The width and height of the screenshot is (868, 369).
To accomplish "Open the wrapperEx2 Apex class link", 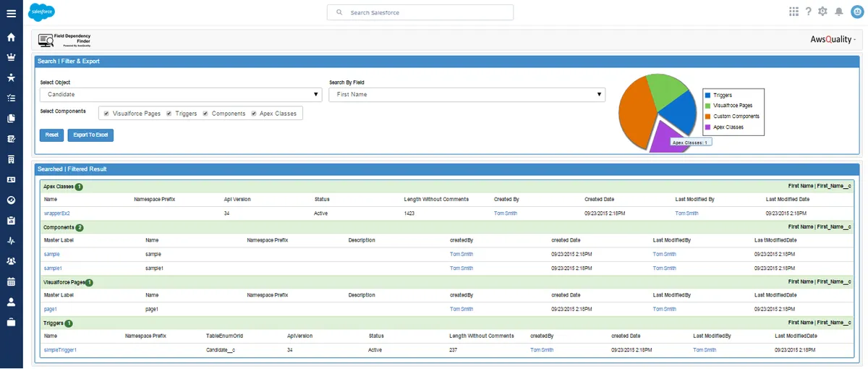I will [x=56, y=213].
